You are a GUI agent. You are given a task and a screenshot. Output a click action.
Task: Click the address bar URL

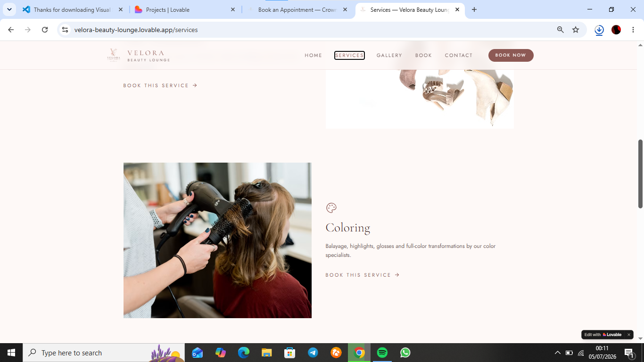click(136, 30)
